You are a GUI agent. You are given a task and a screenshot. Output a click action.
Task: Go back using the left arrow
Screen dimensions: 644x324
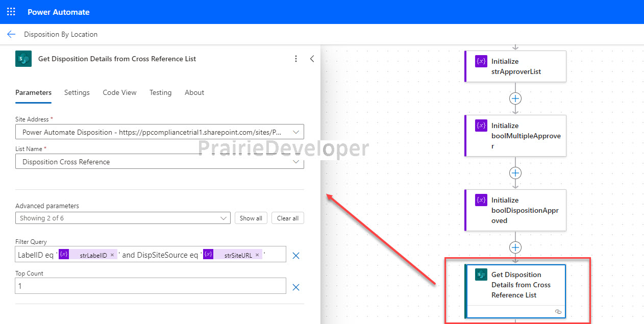click(x=11, y=34)
